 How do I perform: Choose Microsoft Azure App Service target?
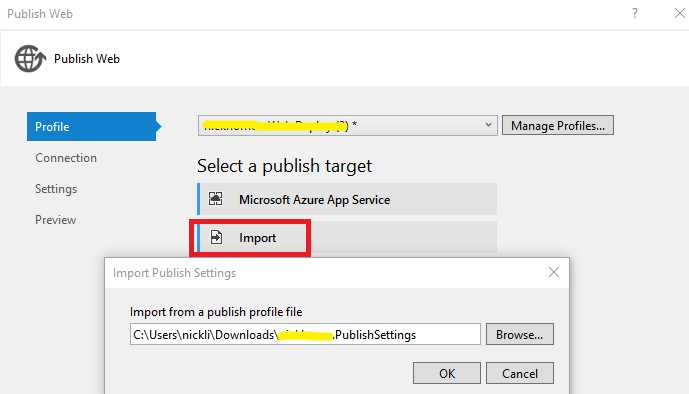[347, 199]
